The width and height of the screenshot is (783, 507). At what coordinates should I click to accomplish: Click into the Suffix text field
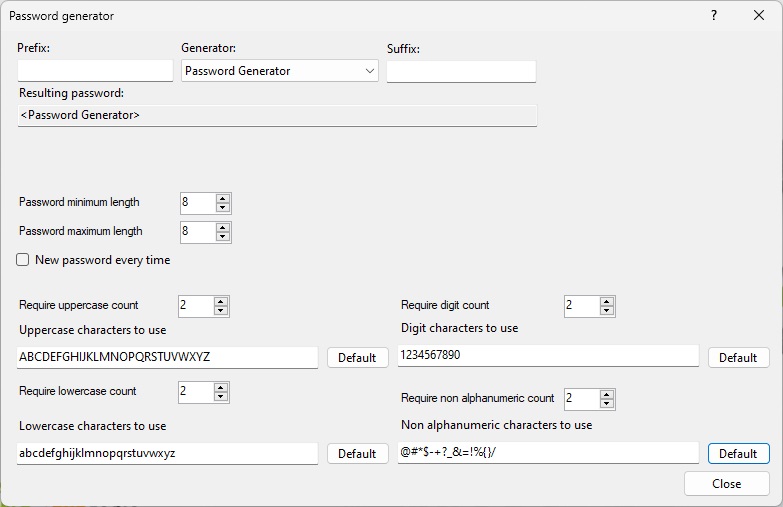461,71
